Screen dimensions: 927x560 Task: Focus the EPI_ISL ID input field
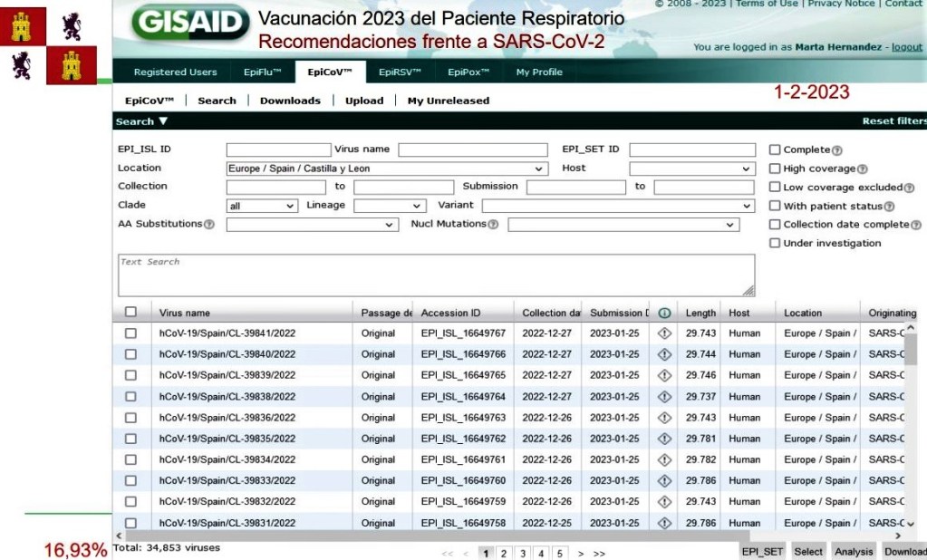coord(278,150)
